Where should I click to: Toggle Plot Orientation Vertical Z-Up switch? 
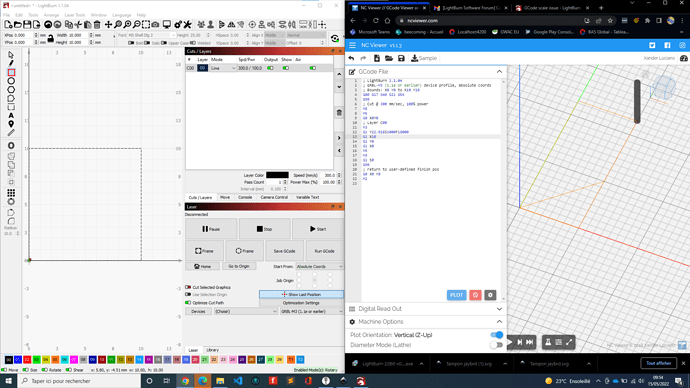pos(496,335)
